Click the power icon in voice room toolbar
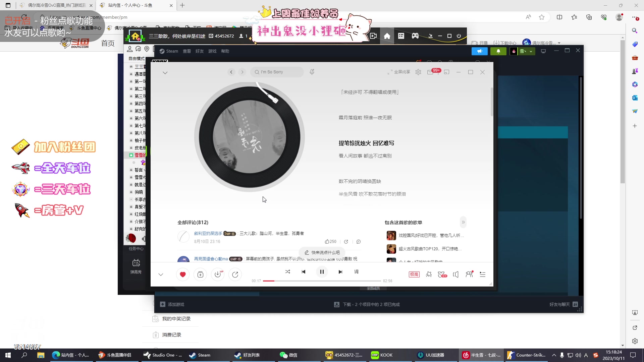Screen dimensions: 644x362 pos(459,36)
